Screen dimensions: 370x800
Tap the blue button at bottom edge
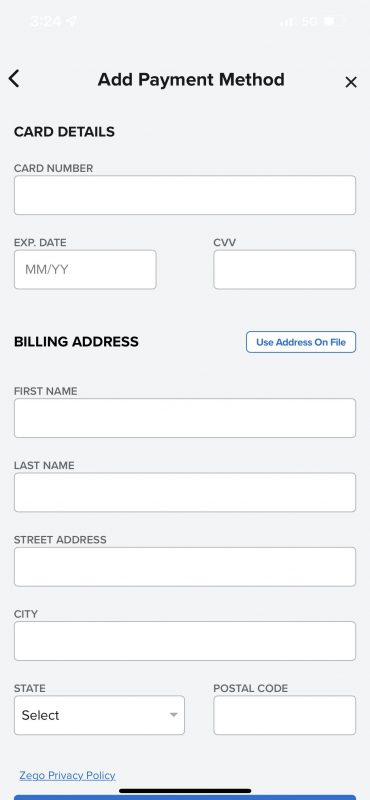tap(185, 797)
